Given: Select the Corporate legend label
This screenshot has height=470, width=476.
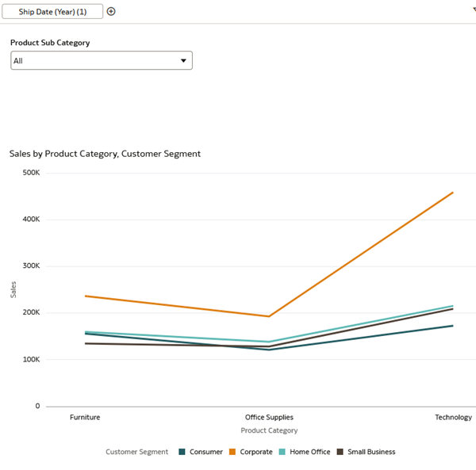Looking at the screenshot, I should point(256,452).
